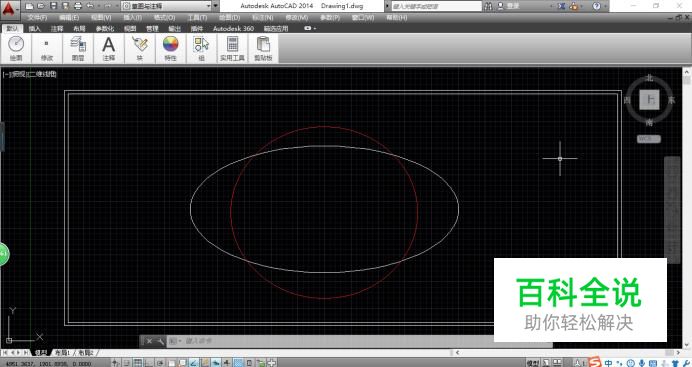Screen dimensions: 692x367
Task: Close the command line with its X icon
Action: (149, 341)
